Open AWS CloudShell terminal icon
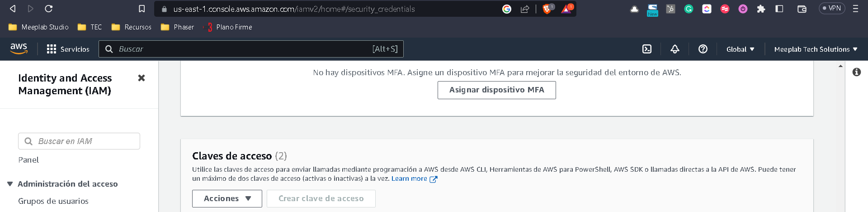The width and height of the screenshot is (868, 212). [647, 49]
